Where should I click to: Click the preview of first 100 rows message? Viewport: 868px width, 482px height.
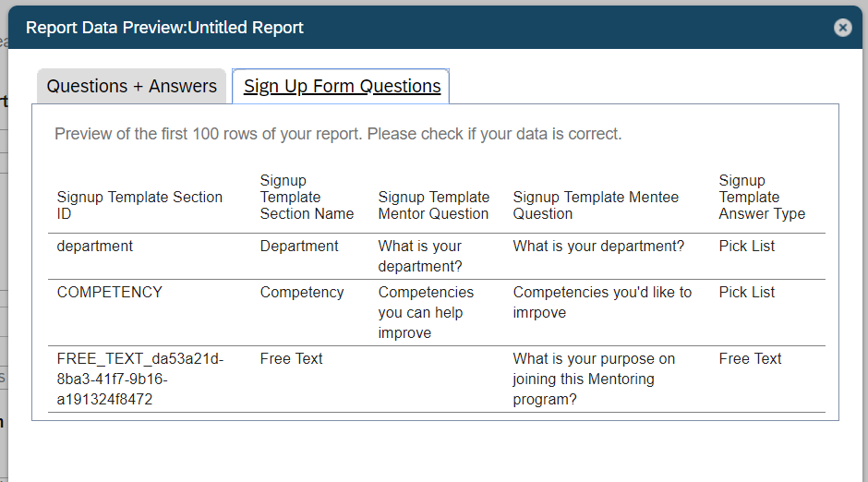pos(338,134)
